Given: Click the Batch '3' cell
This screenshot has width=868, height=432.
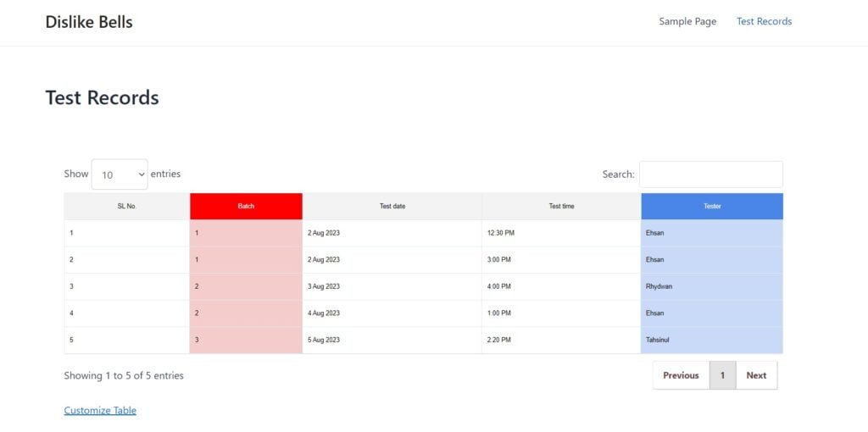Looking at the screenshot, I should [x=247, y=340].
